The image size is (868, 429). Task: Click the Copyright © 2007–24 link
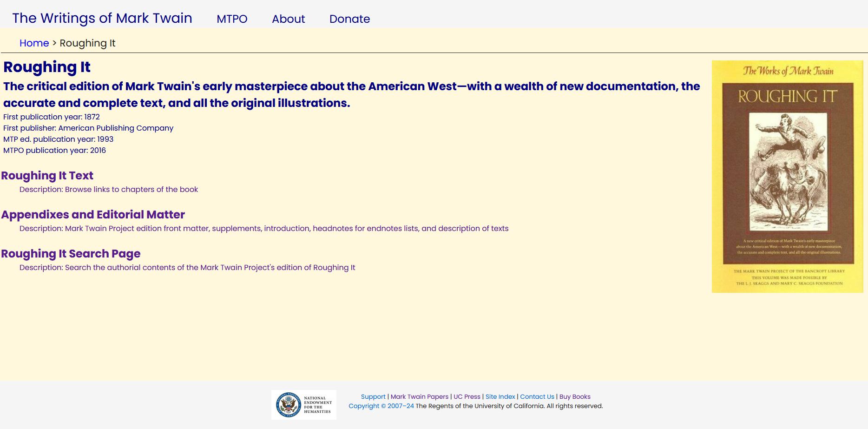pyautogui.click(x=381, y=406)
